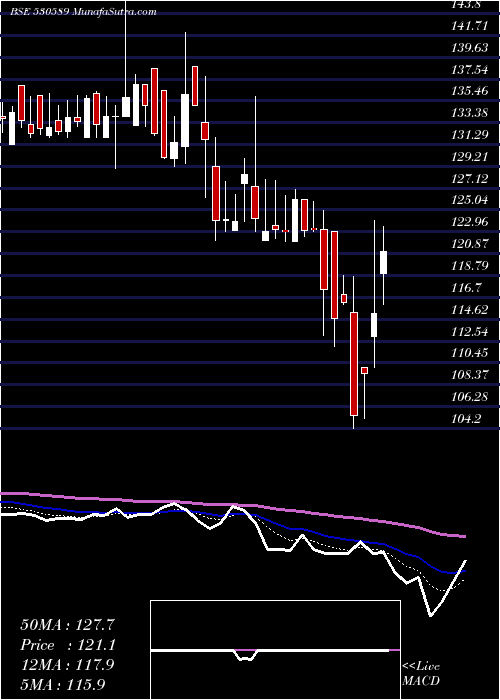This screenshot has width=500, height=700.
Task: Select the 137.54 price level label
Action: (x=470, y=70)
